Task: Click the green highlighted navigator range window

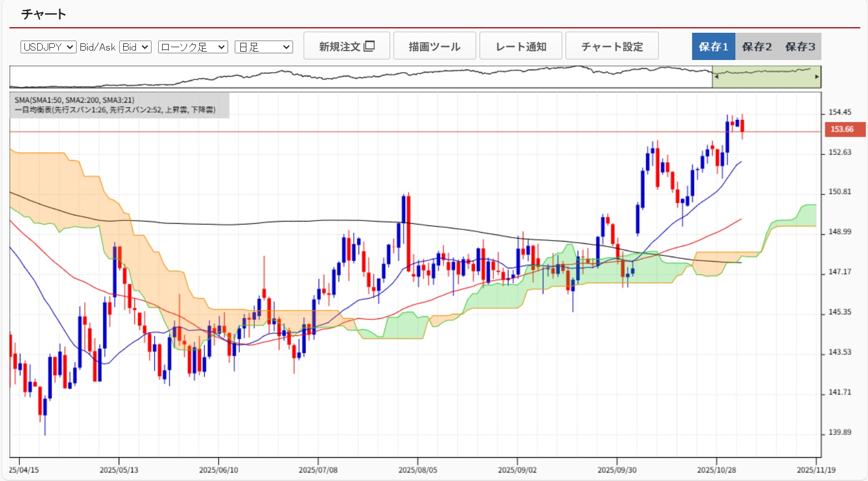Action: click(766, 78)
